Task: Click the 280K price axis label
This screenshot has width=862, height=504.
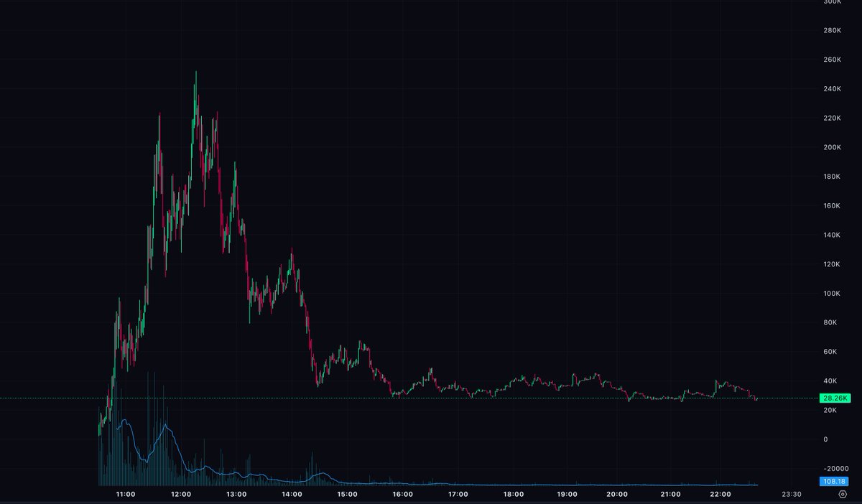Action: pyautogui.click(x=832, y=30)
